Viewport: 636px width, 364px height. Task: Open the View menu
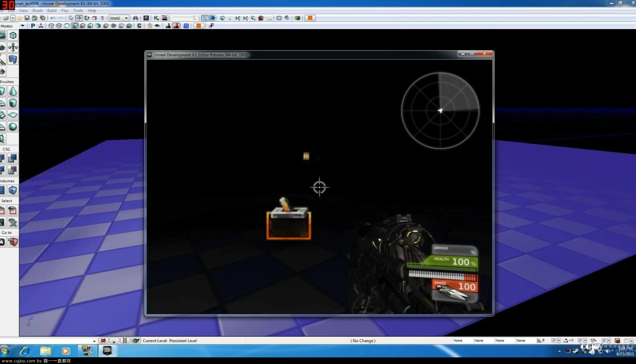(23, 11)
